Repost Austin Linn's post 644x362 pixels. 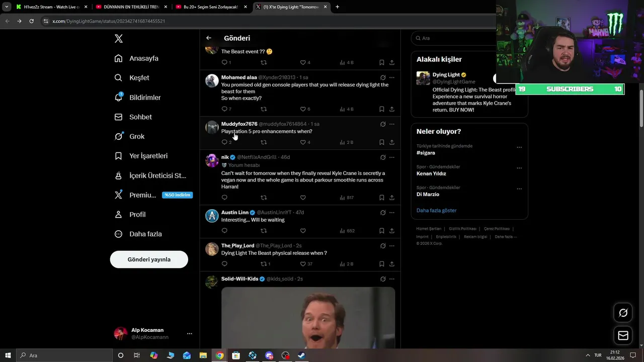pos(264,231)
